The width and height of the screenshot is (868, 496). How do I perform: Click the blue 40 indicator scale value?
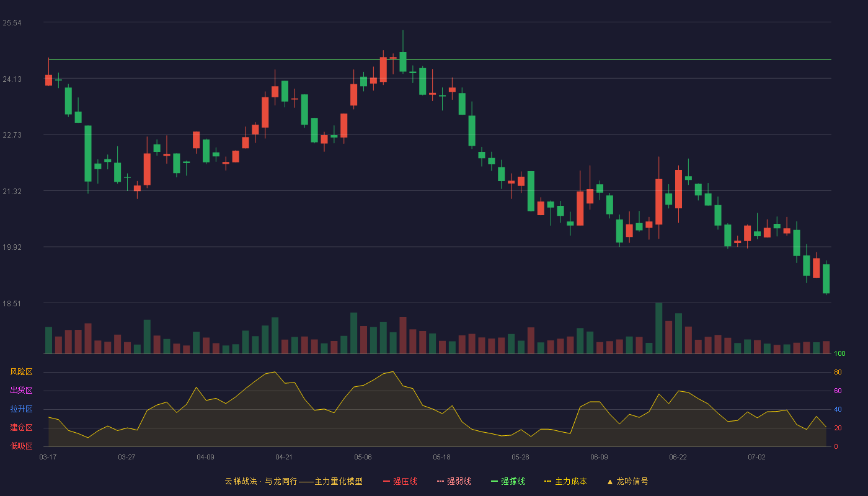click(838, 410)
